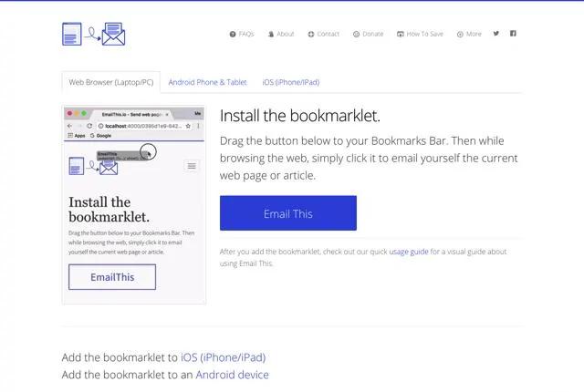Open the FAQs page
Image resolution: width=584 pixels, height=392 pixels.
[242, 34]
